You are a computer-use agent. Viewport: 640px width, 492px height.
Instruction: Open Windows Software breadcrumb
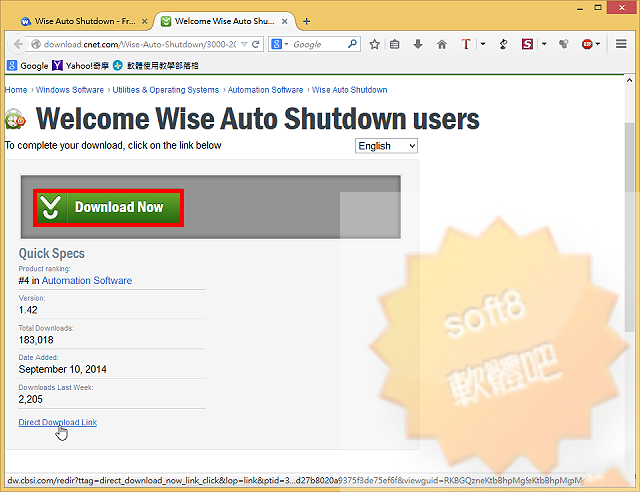pyautogui.click(x=70, y=90)
